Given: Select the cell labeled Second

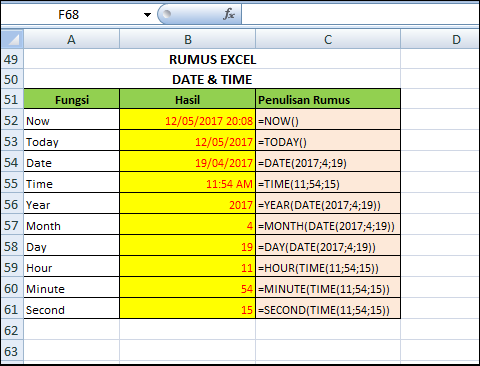Looking at the screenshot, I should click(x=71, y=309).
